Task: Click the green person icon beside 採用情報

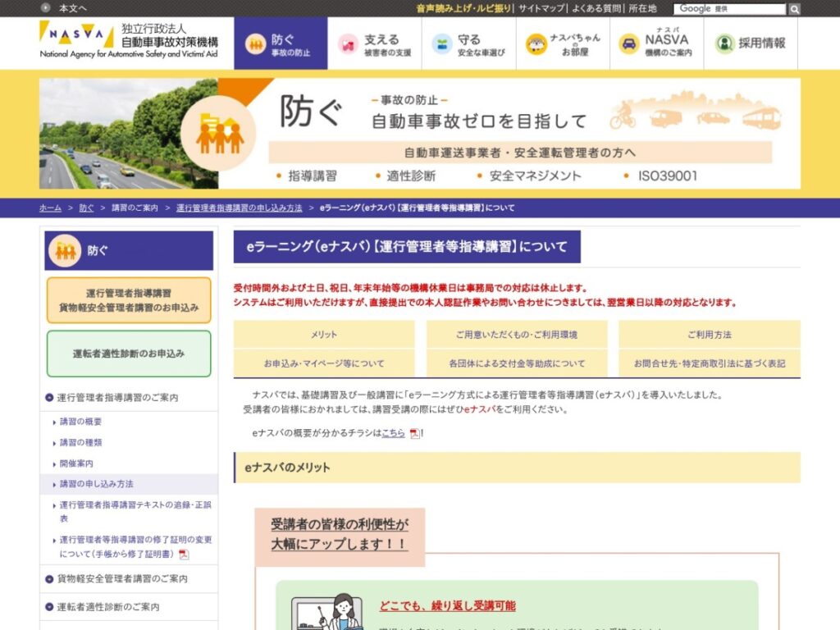Action: (724, 44)
